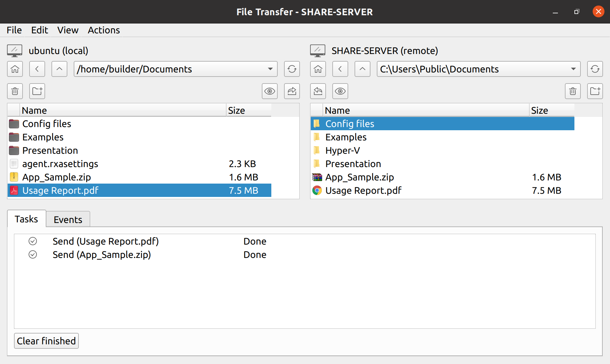The height and width of the screenshot is (364, 610).
Task: Select Hyper-V folder on the remote server
Action: coord(342,150)
